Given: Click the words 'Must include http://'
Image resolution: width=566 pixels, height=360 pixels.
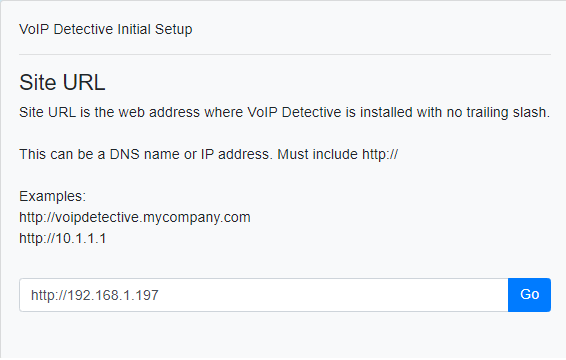Looking at the screenshot, I should tap(338, 154).
